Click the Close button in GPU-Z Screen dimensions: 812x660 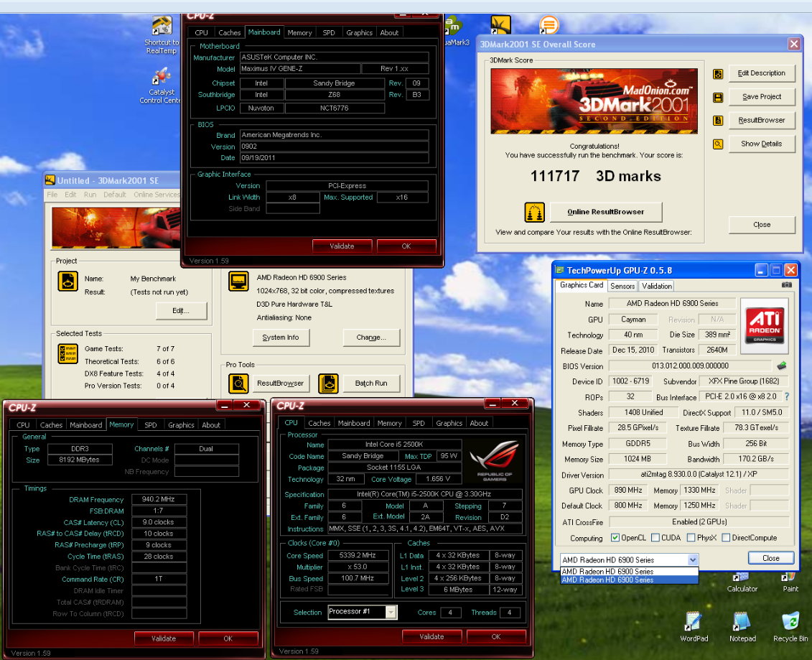tap(770, 558)
